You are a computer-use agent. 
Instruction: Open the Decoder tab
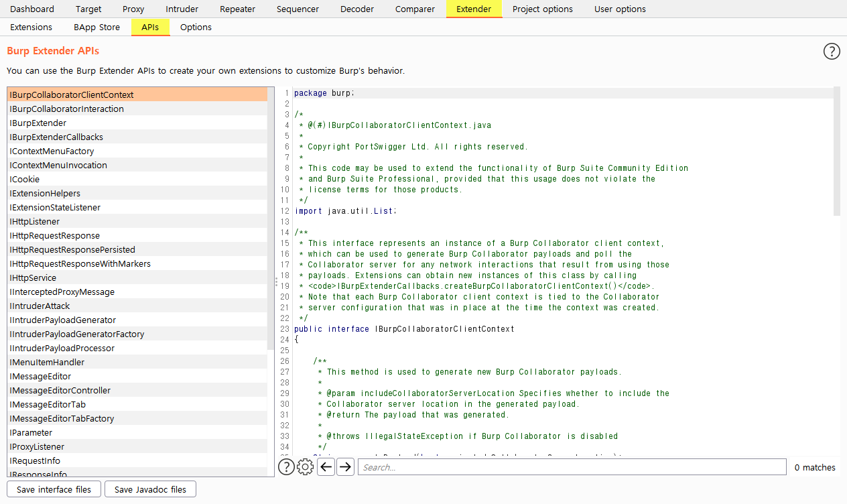pos(357,9)
